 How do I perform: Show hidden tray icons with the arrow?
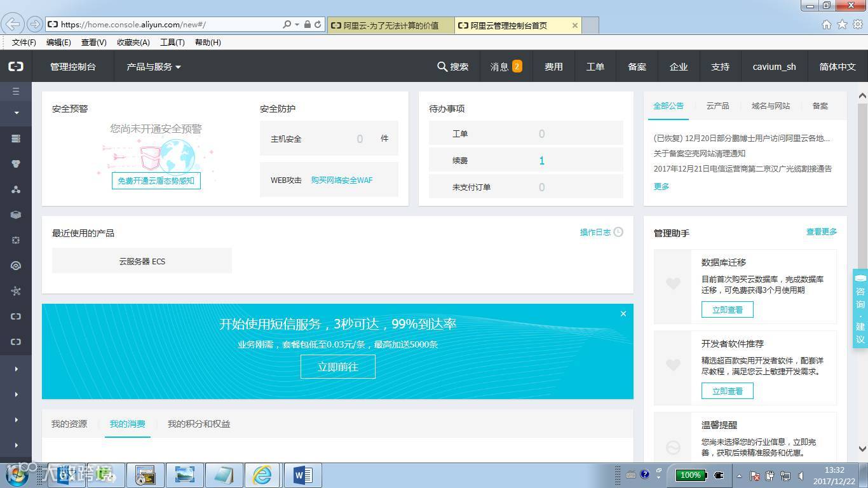739,475
